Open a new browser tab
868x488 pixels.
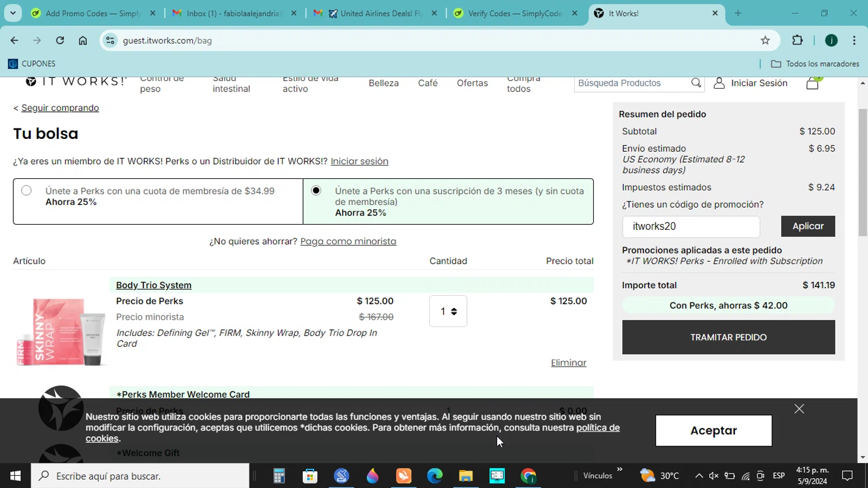coord(738,13)
